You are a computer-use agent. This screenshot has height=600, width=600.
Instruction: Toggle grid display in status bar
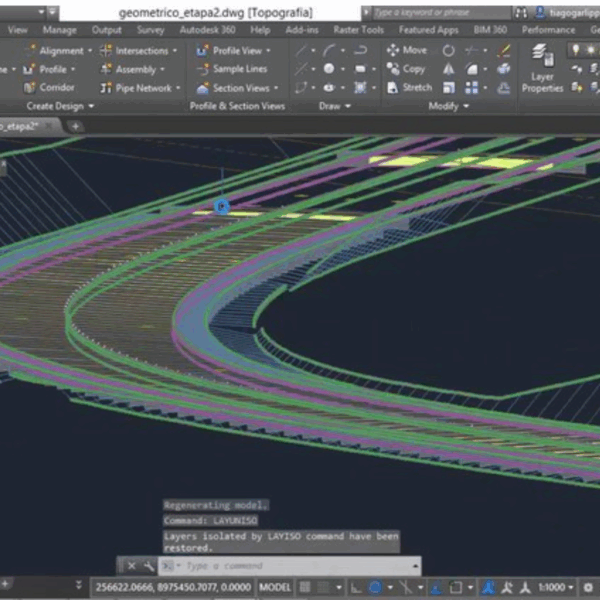pos(307,587)
